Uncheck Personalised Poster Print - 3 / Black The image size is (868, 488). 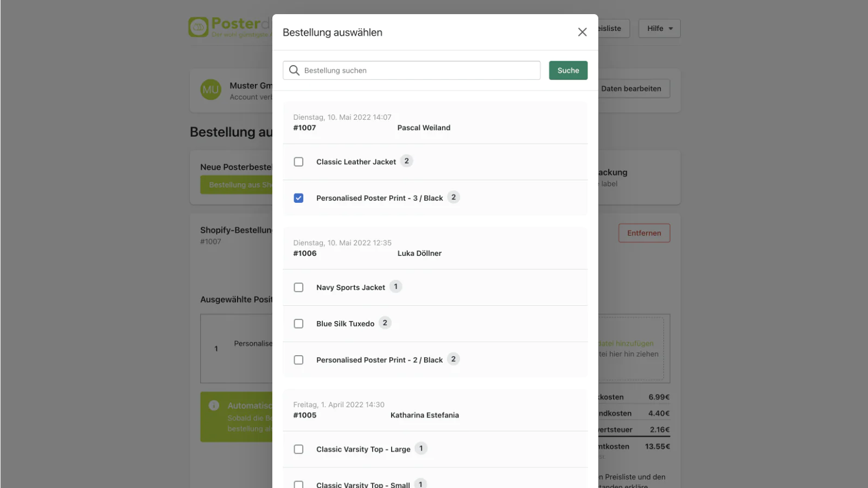click(298, 198)
